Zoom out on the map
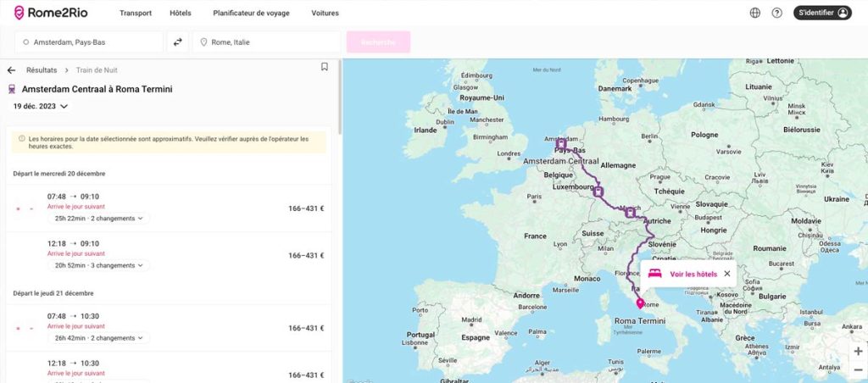Image resolution: width=868 pixels, height=383 pixels. point(858,369)
